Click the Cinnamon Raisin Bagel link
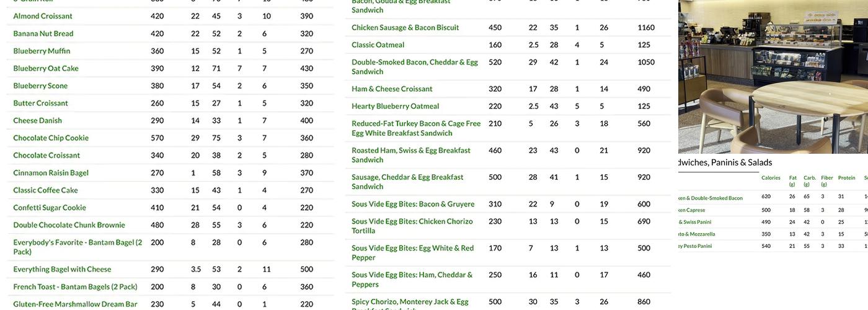The image size is (868, 310). (51, 173)
